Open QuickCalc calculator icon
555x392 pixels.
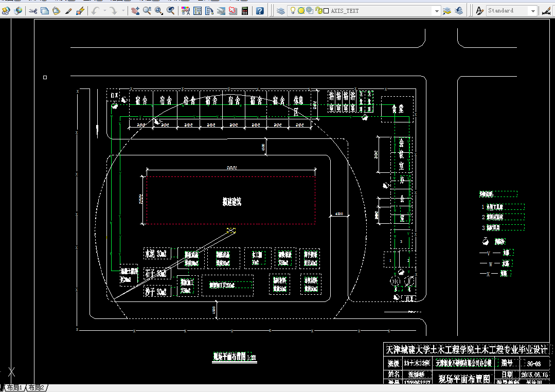point(245,11)
